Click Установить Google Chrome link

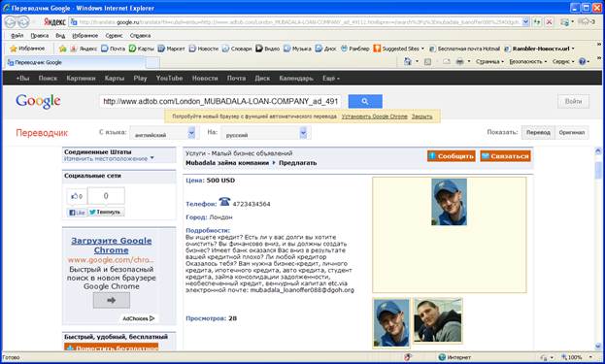pos(374,116)
